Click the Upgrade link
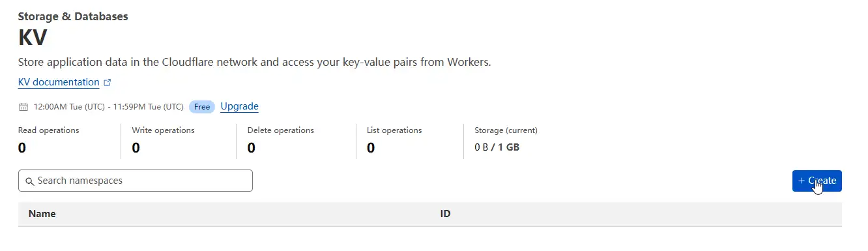Screen dimensions: 868x251 coord(239,106)
